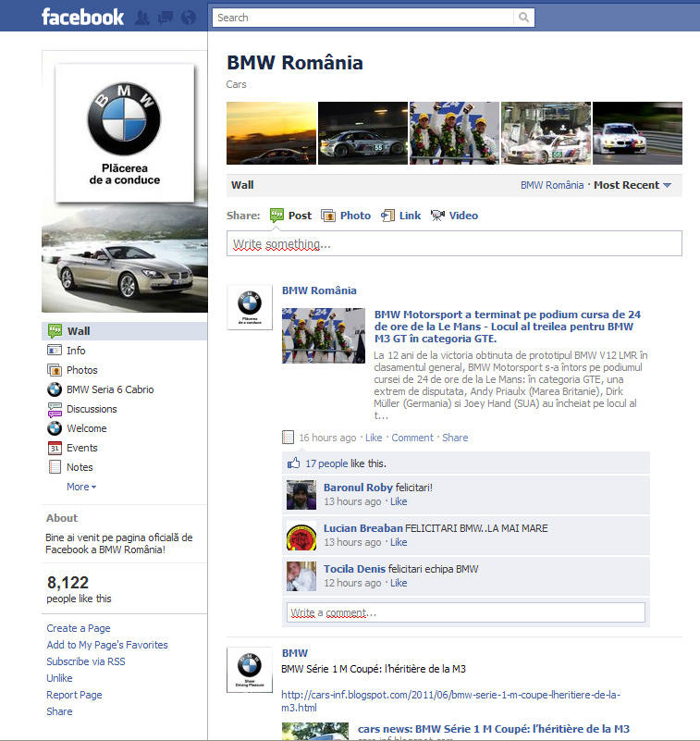Click Like under Baronul Roby's comment
Viewport: 700px width, 741px height.
(x=399, y=501)
